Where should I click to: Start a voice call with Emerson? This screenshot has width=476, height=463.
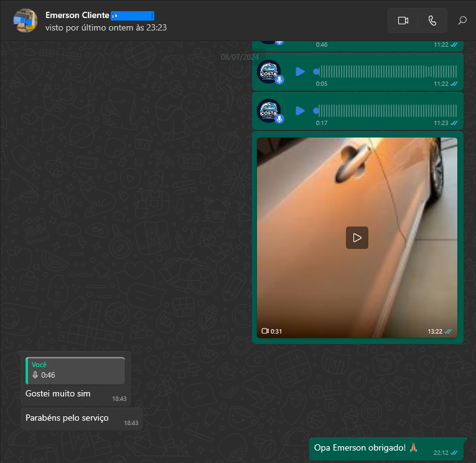pos(432,21)
